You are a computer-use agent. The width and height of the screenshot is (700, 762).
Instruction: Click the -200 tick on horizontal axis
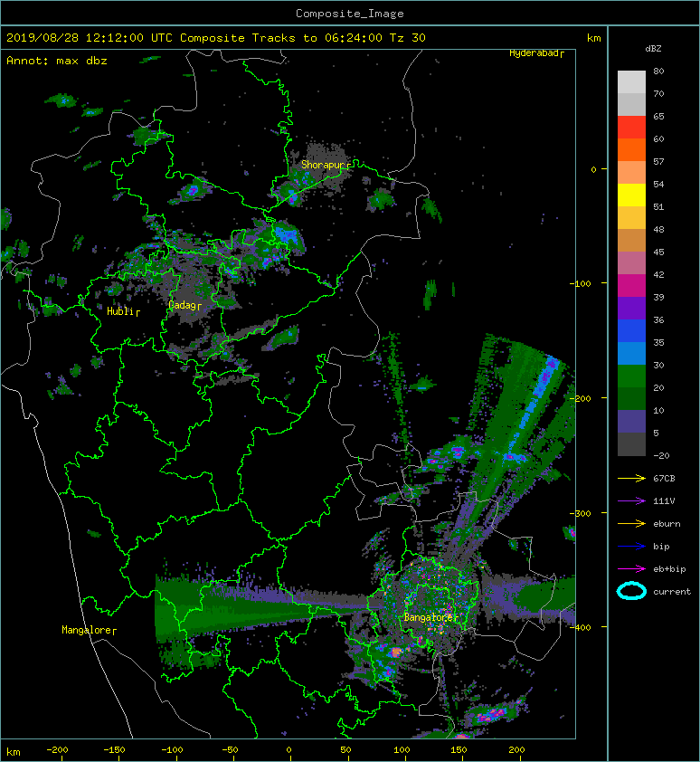[57, 750]
